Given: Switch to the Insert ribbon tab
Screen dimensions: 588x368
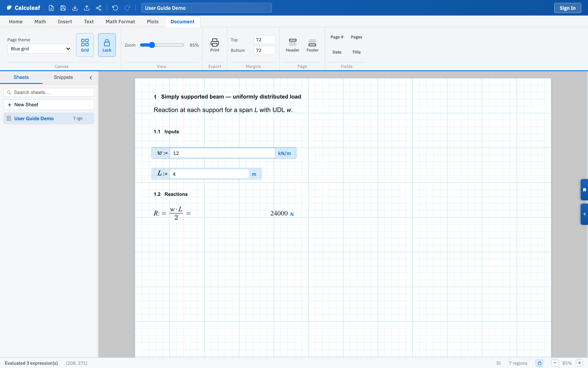Looking at the screenshot, I should (65, 22).
